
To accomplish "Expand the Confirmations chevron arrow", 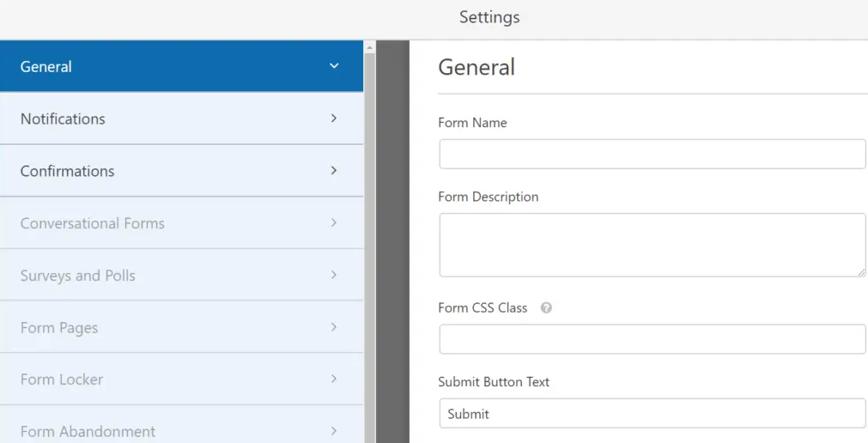I will (334, 171).
